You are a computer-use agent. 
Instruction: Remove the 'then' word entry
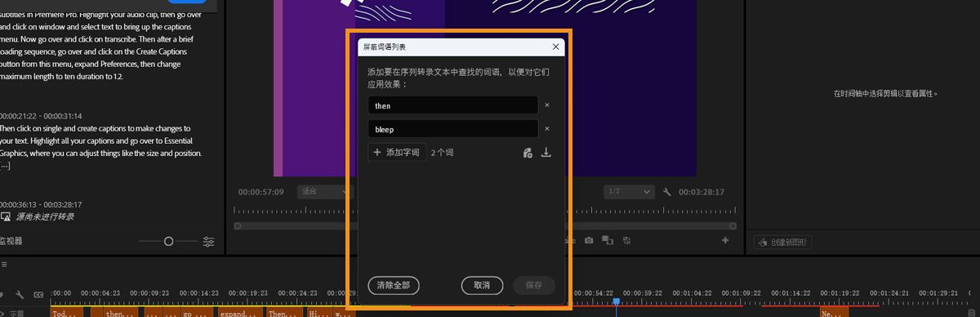pos(547,105)
